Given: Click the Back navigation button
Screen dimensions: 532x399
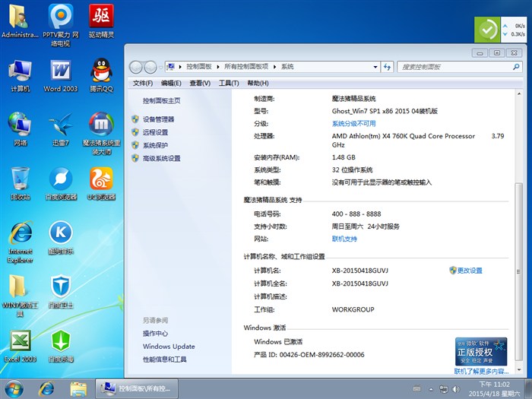Looking at the screenshot, I should [x=136, y=67].
